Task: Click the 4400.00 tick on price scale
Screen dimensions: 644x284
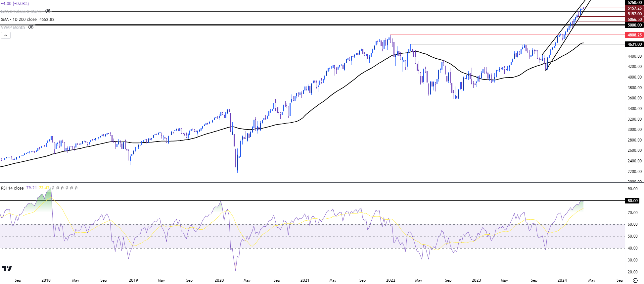Action: (x=634, y=56)
